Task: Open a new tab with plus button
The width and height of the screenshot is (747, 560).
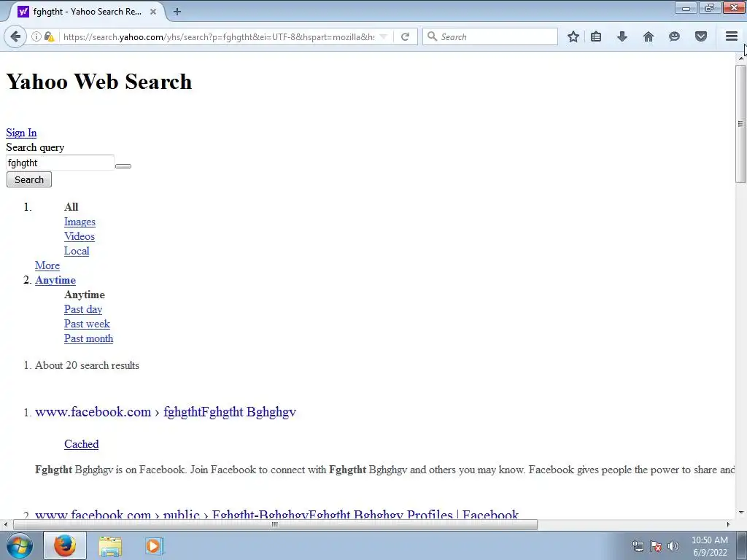Action: tap(177, 12)
